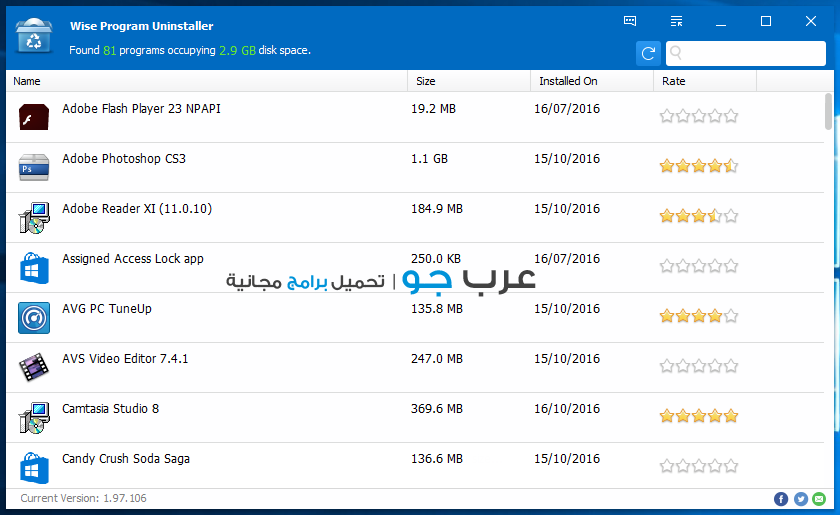Click the empty star rating for Candy Crush Soda Saga
Image resolution: width=840 pixels, height=515 pixels.
click(699, 466)
